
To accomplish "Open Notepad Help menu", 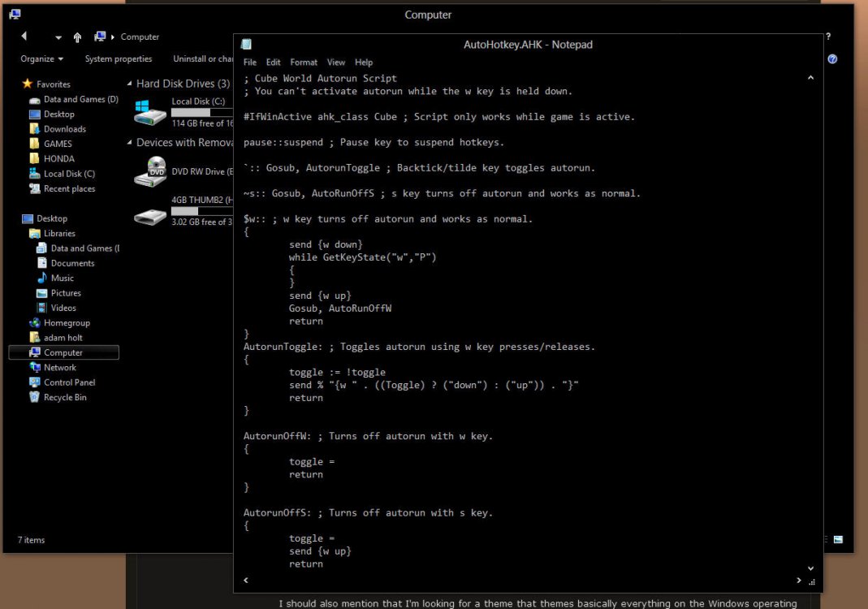I will (x=363, y=62).
